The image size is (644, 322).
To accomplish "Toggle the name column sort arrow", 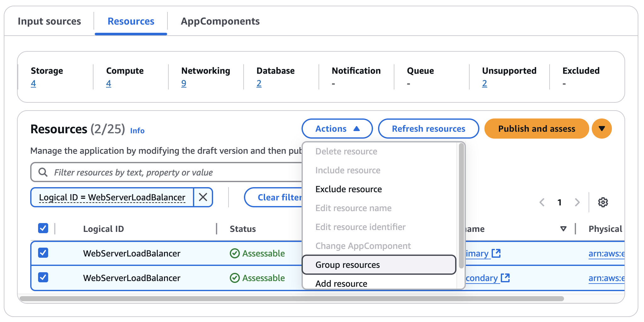I will click(563, 229).
